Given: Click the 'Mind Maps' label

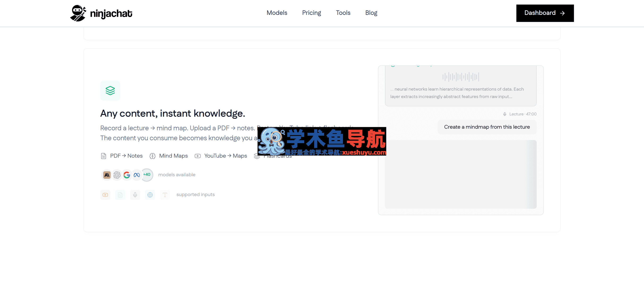Looking at the screenshot, I should tap(173, 156).
